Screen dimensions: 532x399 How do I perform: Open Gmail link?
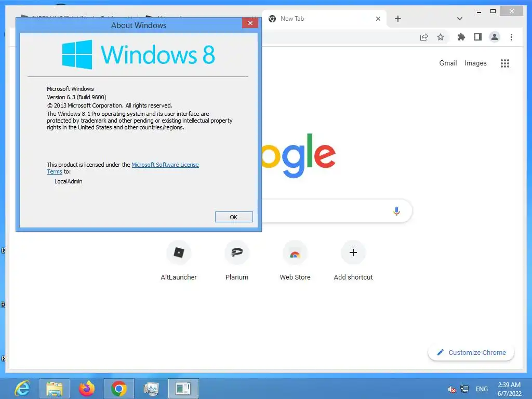pos(448,63)
